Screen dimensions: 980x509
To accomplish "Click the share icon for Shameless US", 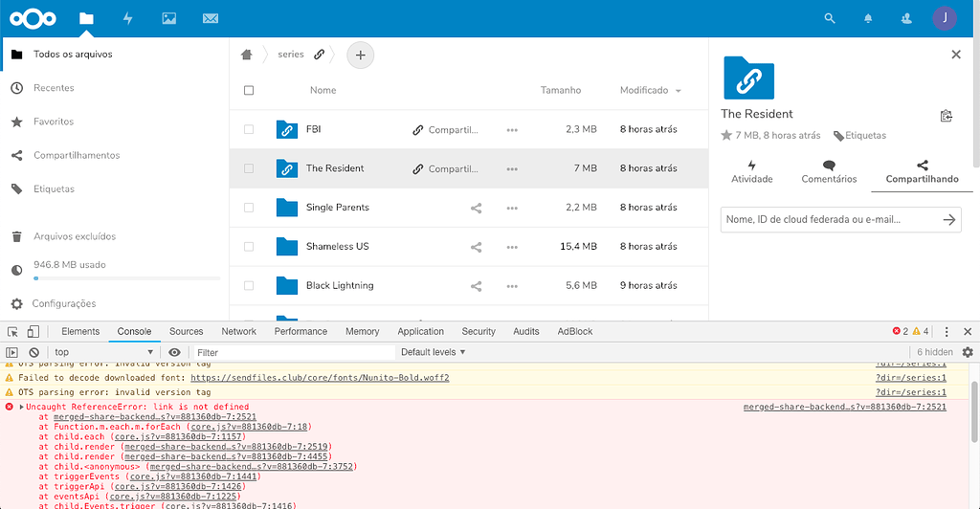I will (x=476, y=247).
